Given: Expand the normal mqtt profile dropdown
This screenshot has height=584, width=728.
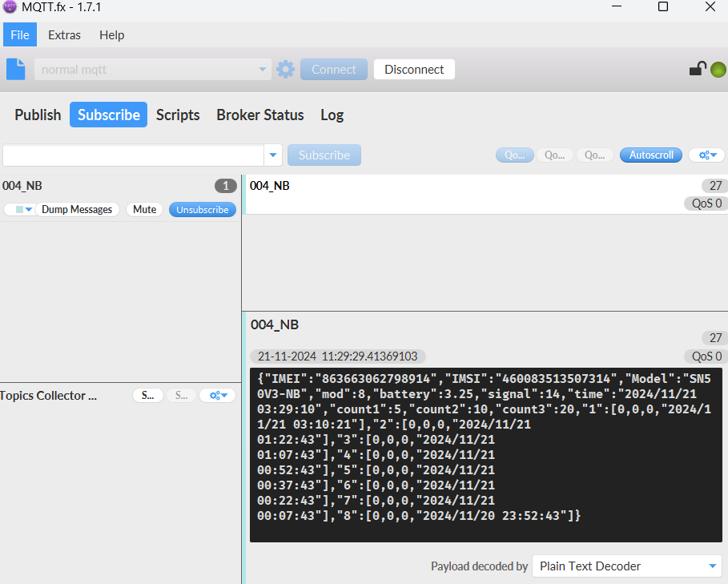Looking at the screenshot, I should tap(263, 69).
